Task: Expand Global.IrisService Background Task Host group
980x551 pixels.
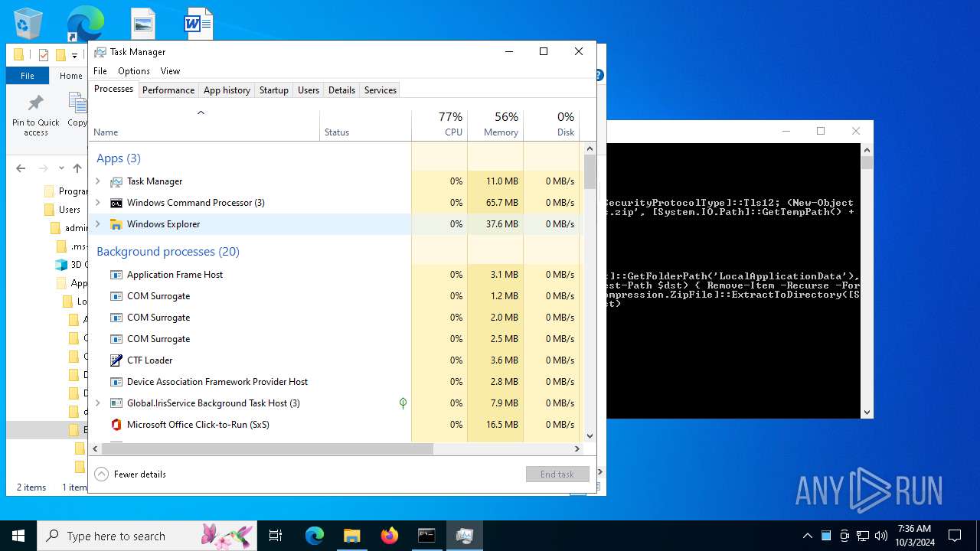Action: tap(97, 403)
